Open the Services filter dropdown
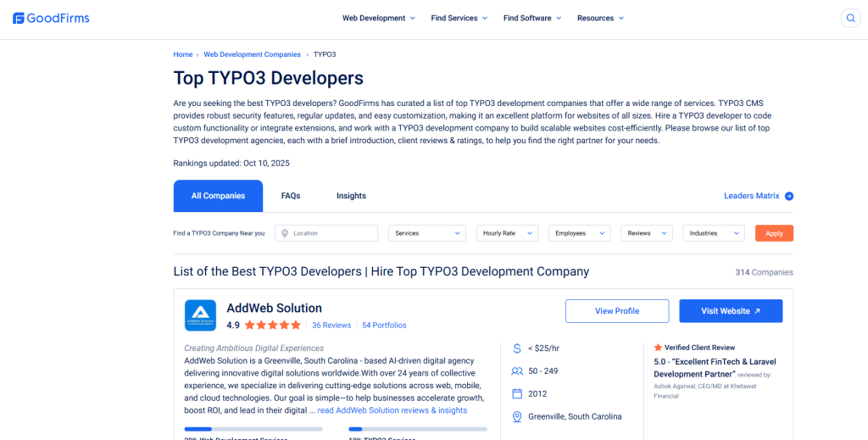868x440 pixels. point(427,233)
